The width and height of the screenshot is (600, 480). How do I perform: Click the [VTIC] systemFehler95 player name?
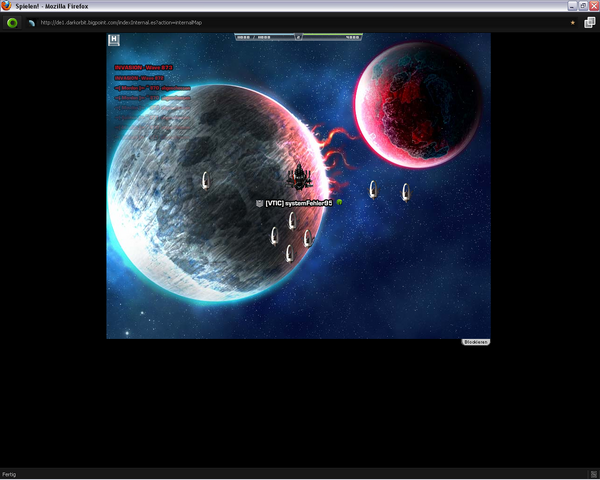point(299,203)
